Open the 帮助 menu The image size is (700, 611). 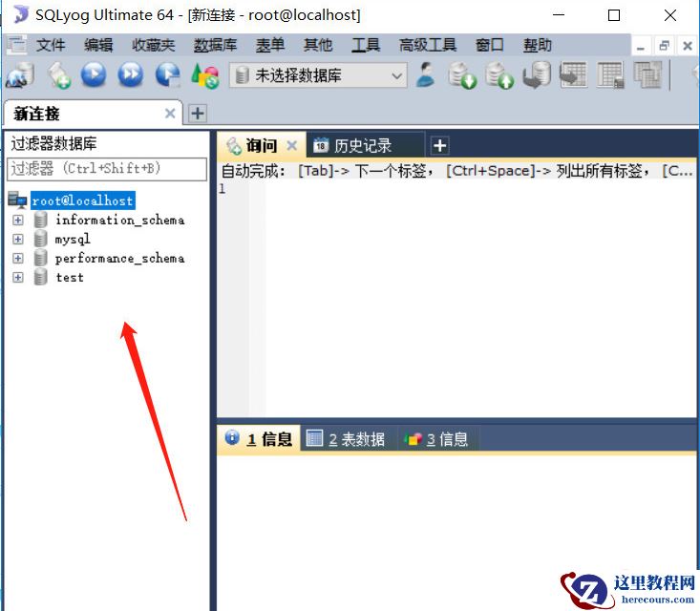pos(538,45)
